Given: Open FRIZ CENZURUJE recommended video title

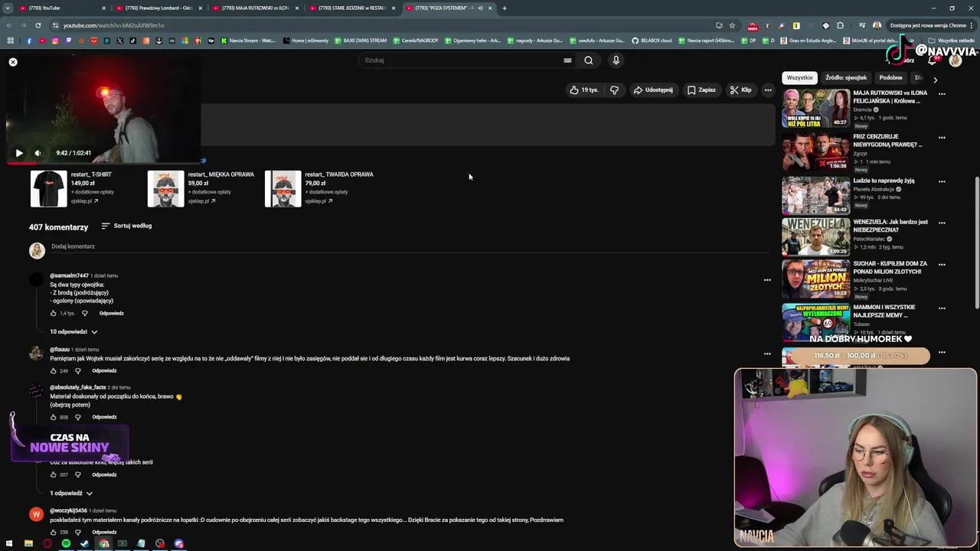Looking at the screenshot, I should point(888,140).
